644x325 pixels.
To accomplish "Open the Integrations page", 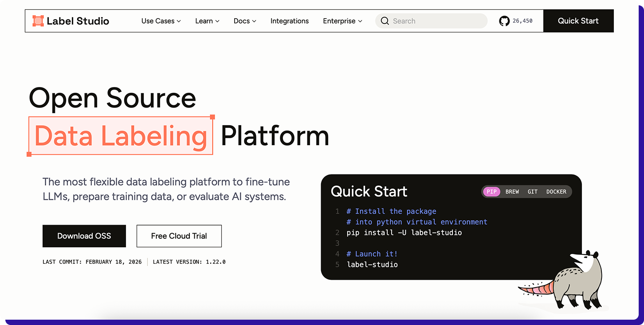I will (x=290, y=21).
